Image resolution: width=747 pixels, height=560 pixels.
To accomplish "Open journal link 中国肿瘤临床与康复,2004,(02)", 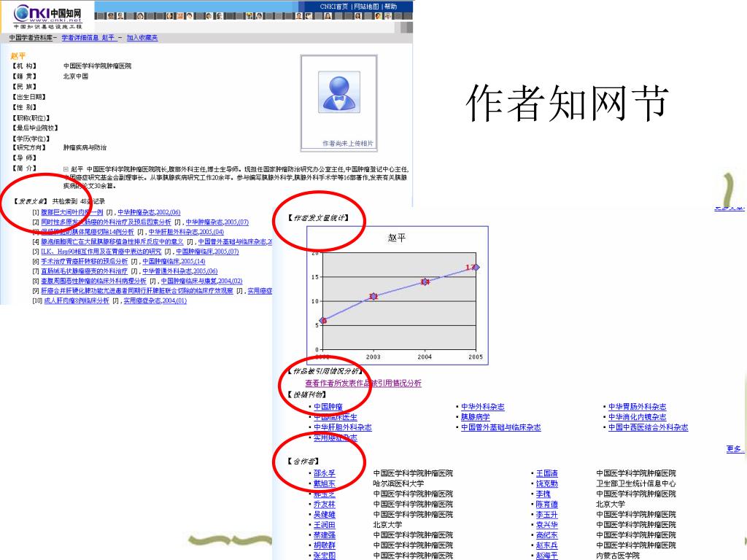I will pos(201,281).
